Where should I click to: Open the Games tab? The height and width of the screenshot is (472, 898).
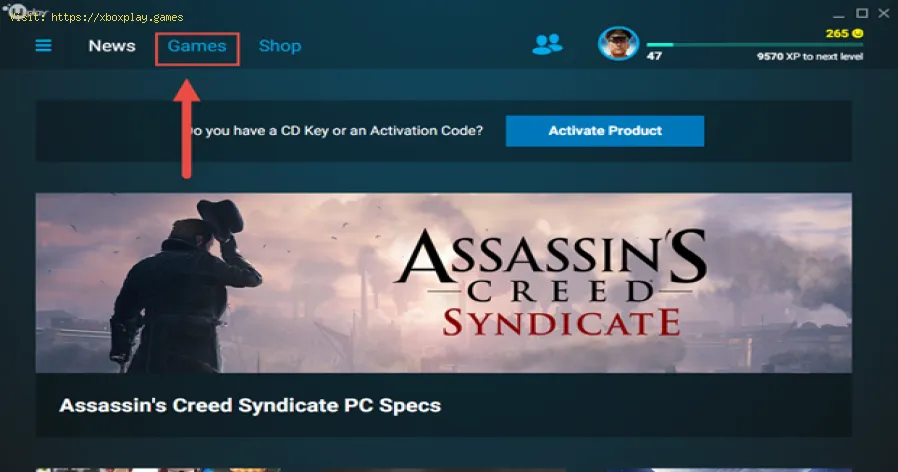tap(197, 46)
